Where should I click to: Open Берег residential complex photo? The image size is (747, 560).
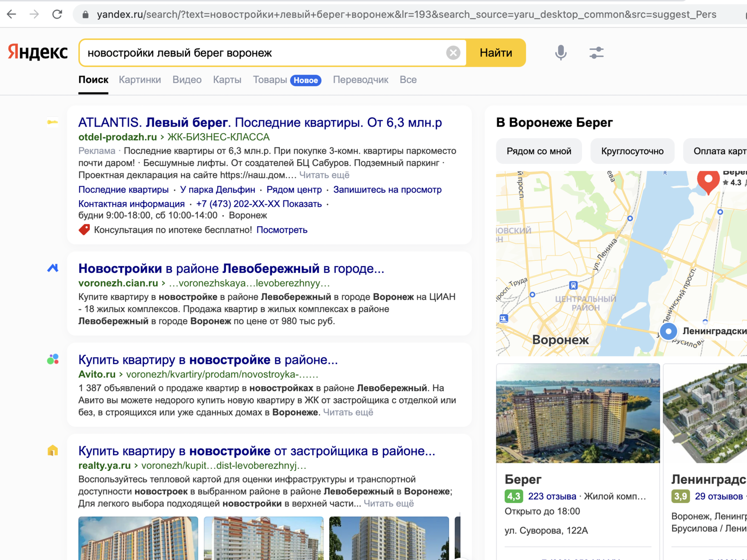click(578, 413)
